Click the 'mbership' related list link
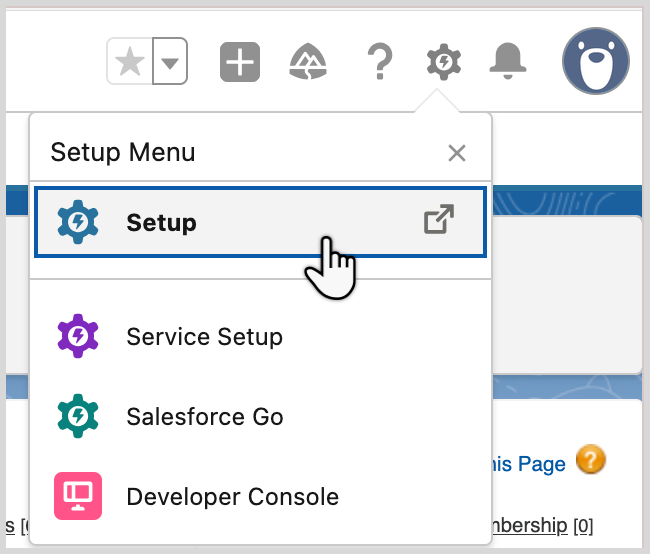 click(x=529, y=525)
